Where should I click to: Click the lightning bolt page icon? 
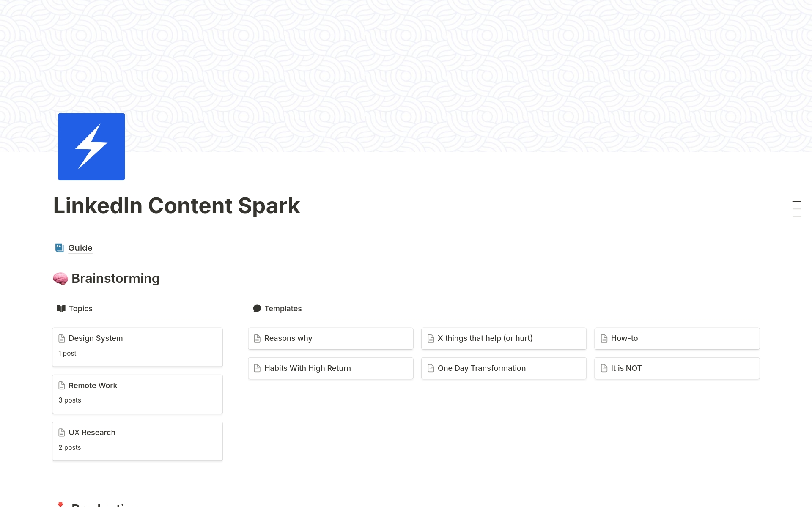coord(91,146)
